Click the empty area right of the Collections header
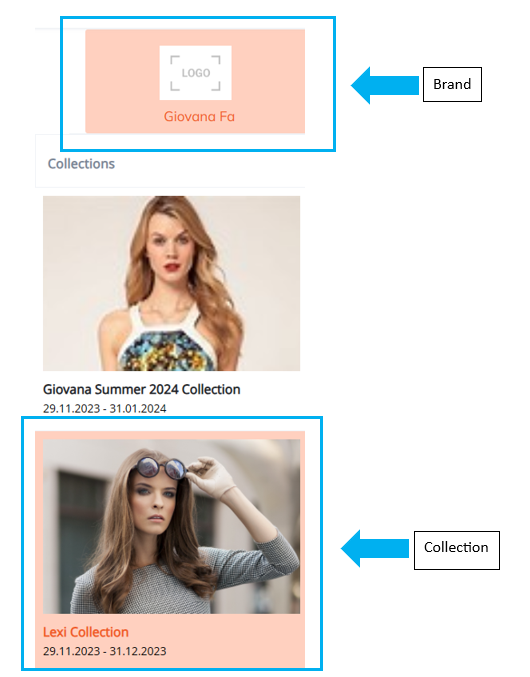Screen dimensions: 530x677 210,164
